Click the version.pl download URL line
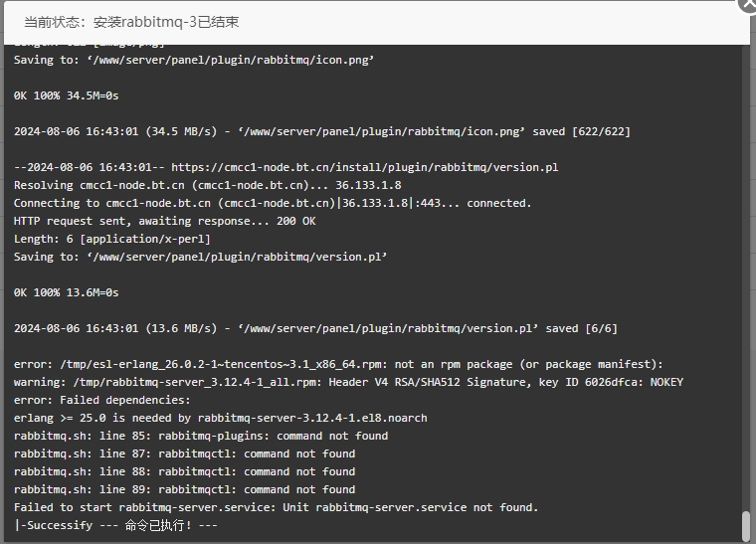756x544 pixels. [285, 167]
